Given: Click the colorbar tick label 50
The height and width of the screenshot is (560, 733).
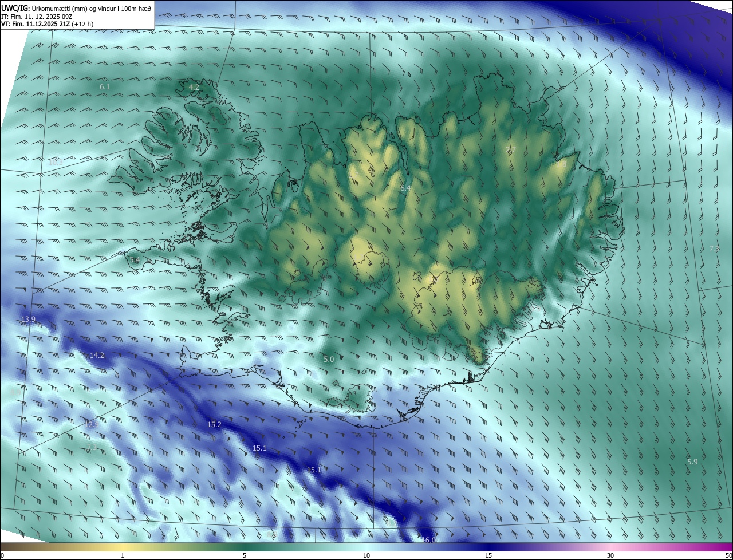Looking at the screenshot, I should [729, 556].
